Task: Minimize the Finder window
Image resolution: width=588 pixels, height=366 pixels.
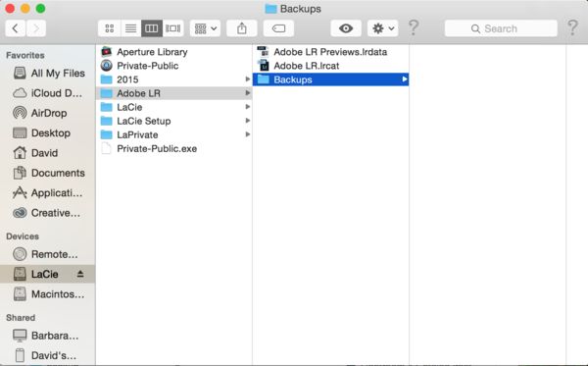Action: [25, 8]
